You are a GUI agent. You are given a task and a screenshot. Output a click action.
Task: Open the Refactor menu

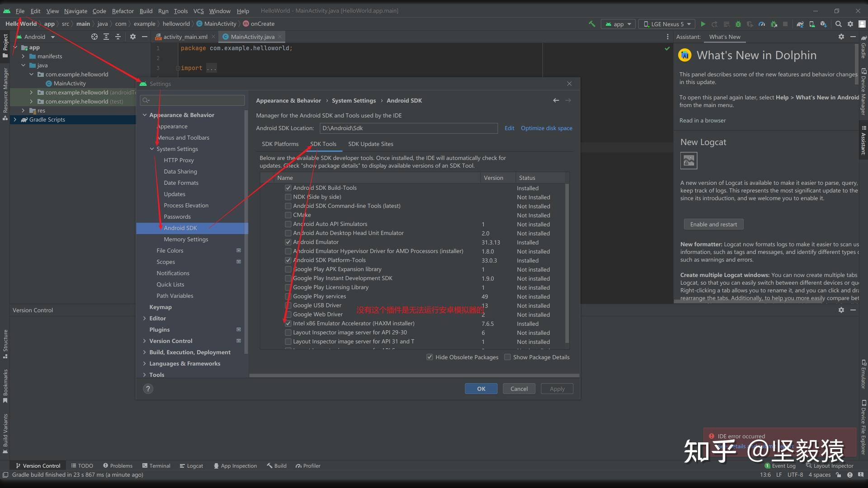(123, 11)
